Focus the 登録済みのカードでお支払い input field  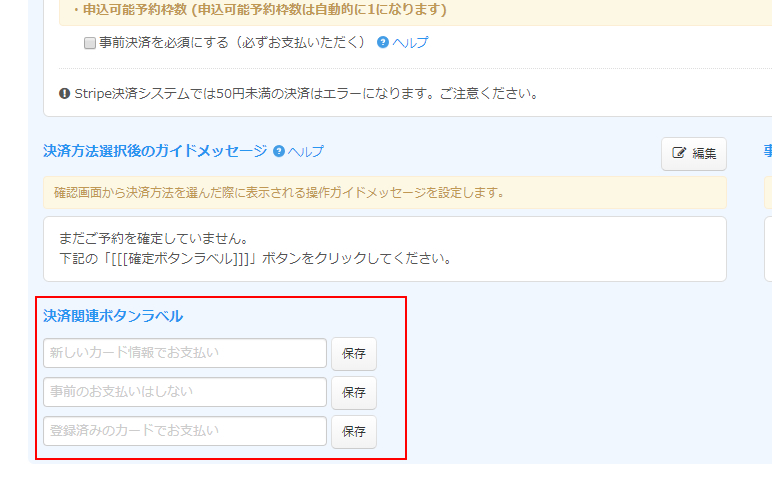click(x=185, y=431)
